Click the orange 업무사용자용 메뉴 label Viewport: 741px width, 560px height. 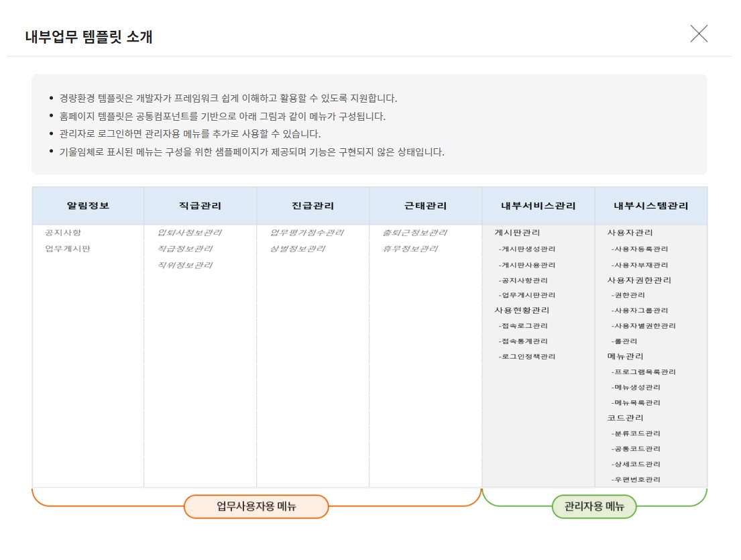coord(256,506)
